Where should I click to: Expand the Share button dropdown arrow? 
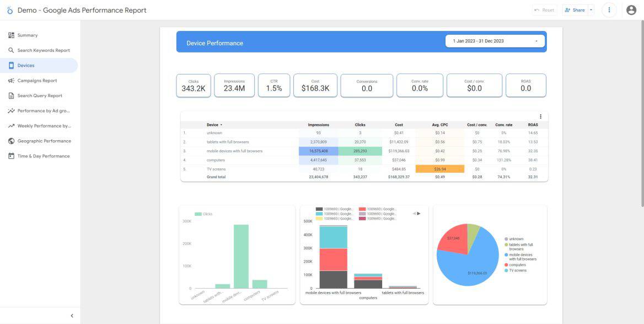coord(591,10)
